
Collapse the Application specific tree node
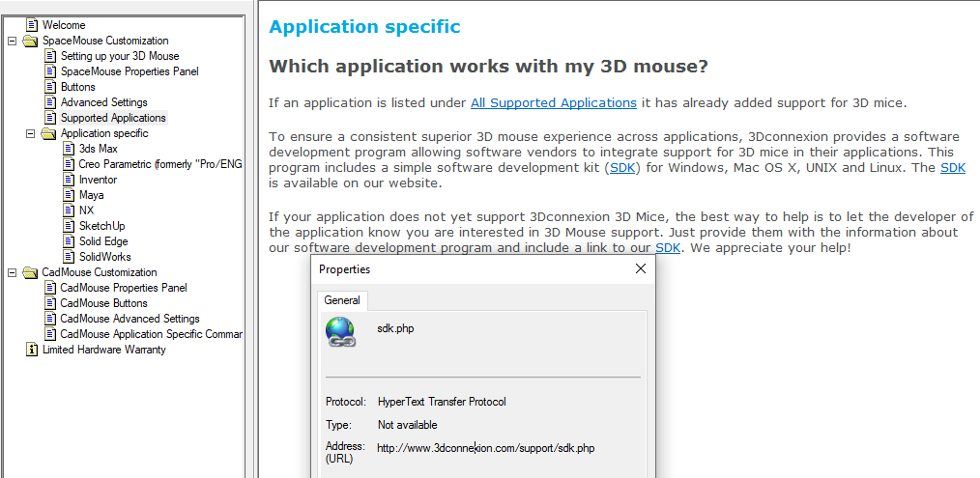(30, 133)
